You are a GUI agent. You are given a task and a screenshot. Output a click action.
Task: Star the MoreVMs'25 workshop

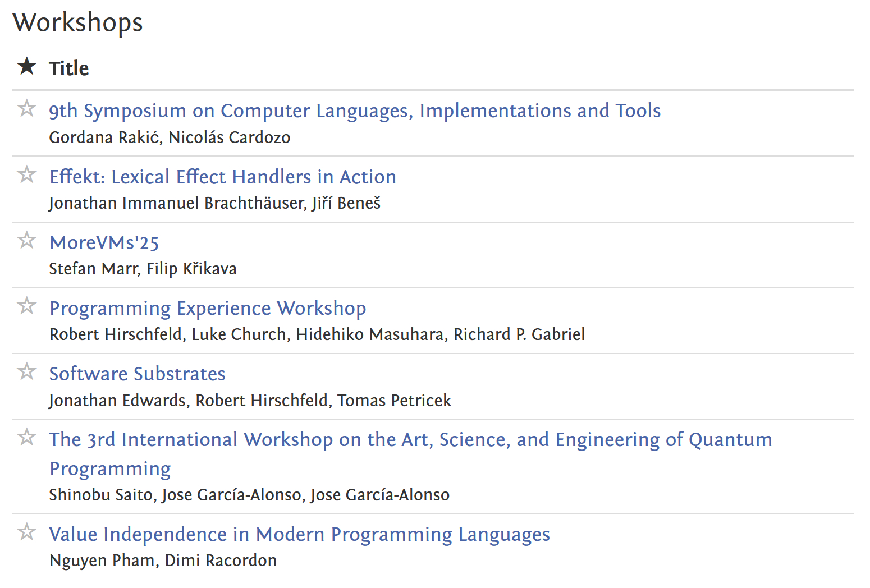click(x=26, y=240)
